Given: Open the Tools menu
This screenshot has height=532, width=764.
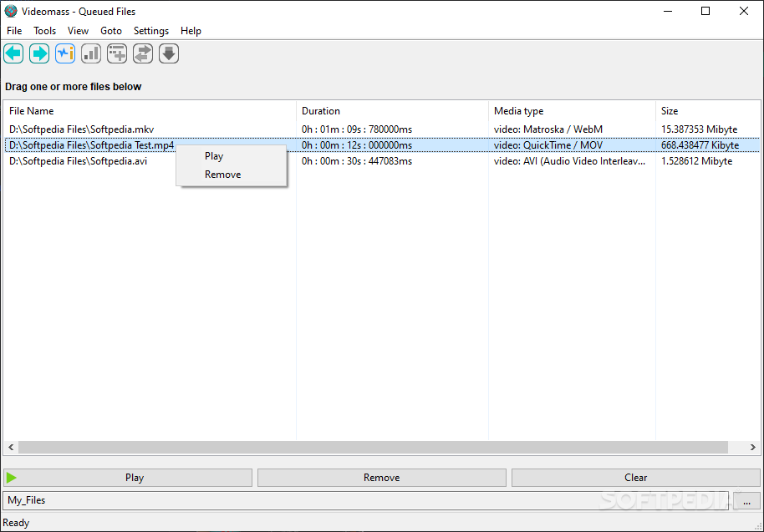Looking at the screenshot, I should (x=45, y=31).
